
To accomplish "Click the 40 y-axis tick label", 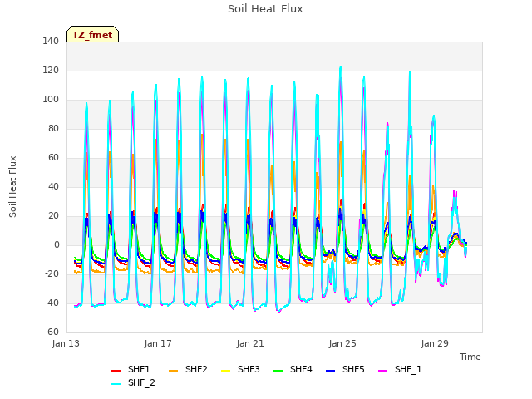I will [53, 187].
